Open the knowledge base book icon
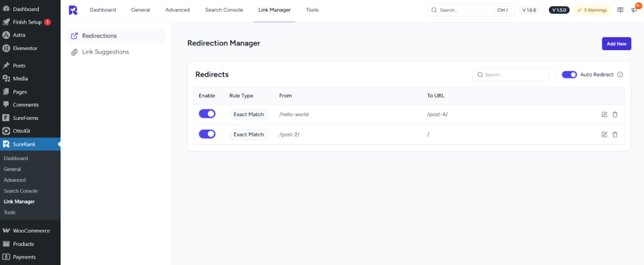 [621, 10]
